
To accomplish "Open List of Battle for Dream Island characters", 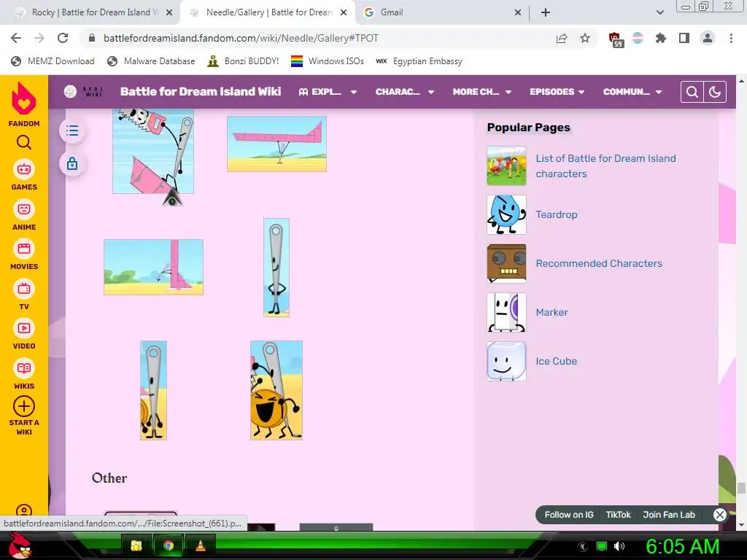I will pos(605,166).
